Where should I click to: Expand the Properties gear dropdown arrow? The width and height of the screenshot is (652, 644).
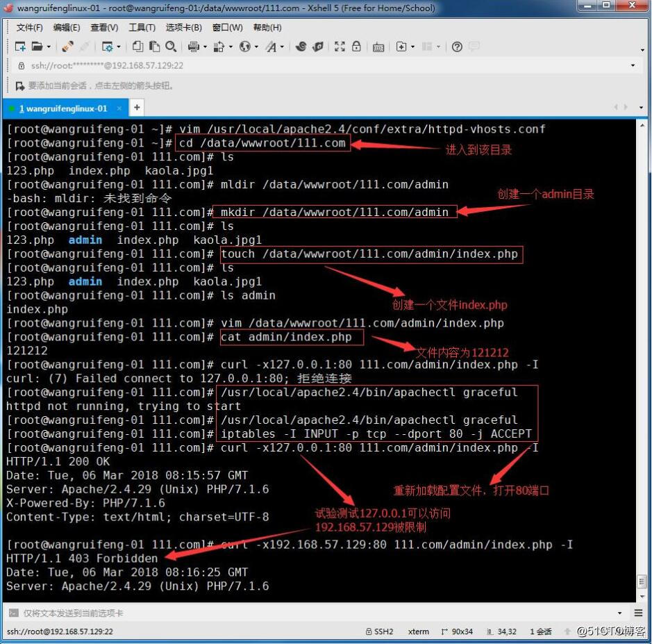point(119,47)
